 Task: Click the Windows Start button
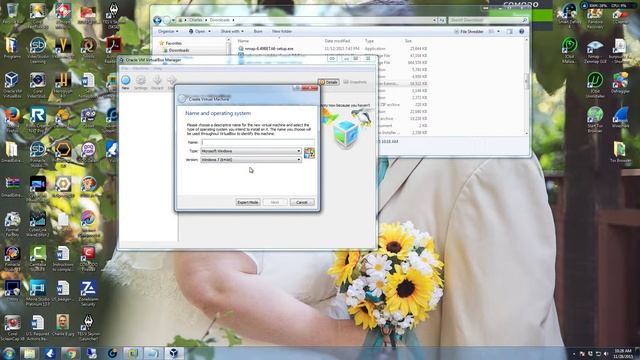8,353
